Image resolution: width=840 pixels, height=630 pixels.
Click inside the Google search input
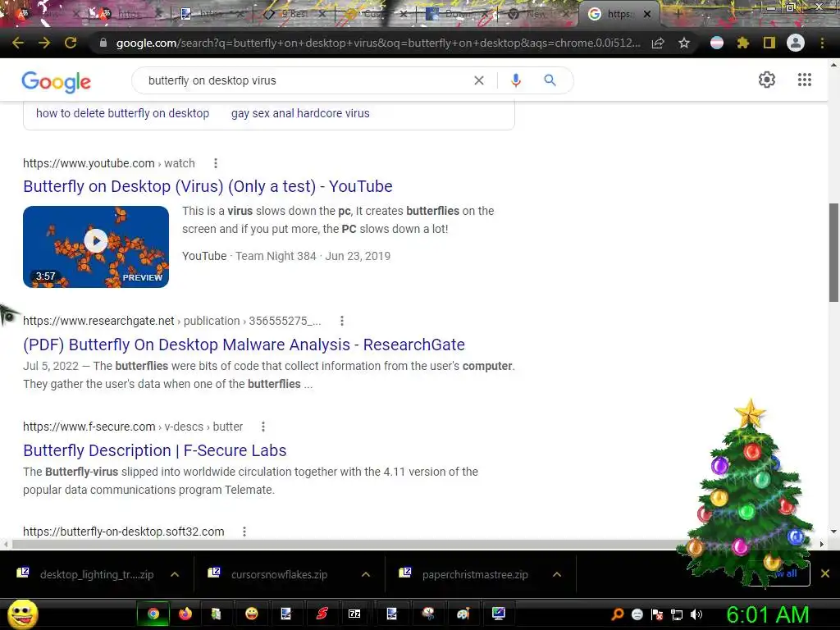305,80
